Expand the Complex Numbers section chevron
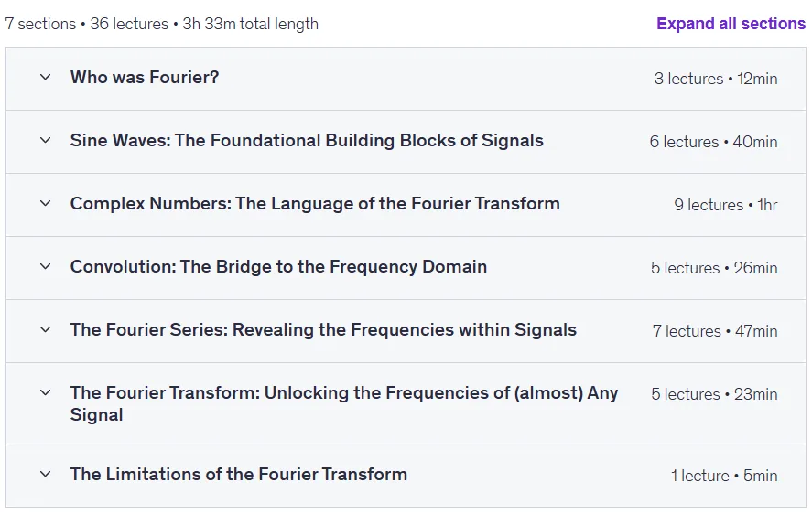The image size is (812, 514). (x=46, y=203)
